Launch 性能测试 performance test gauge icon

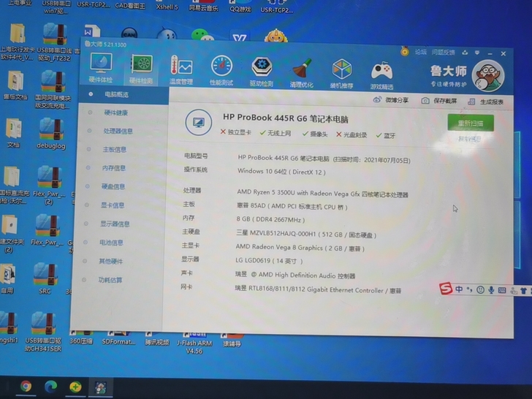coord(221,71)
